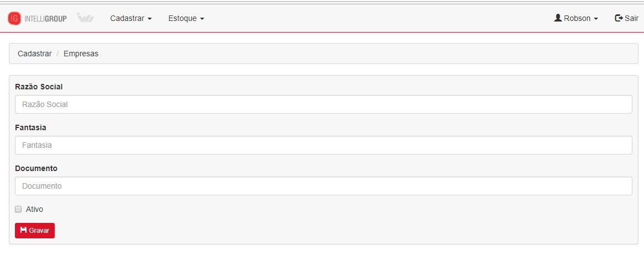Click the grey secondary logo beside IntelliGroup
The width and height of the screenshot is (644, 256).
click(x=86, y=18)
